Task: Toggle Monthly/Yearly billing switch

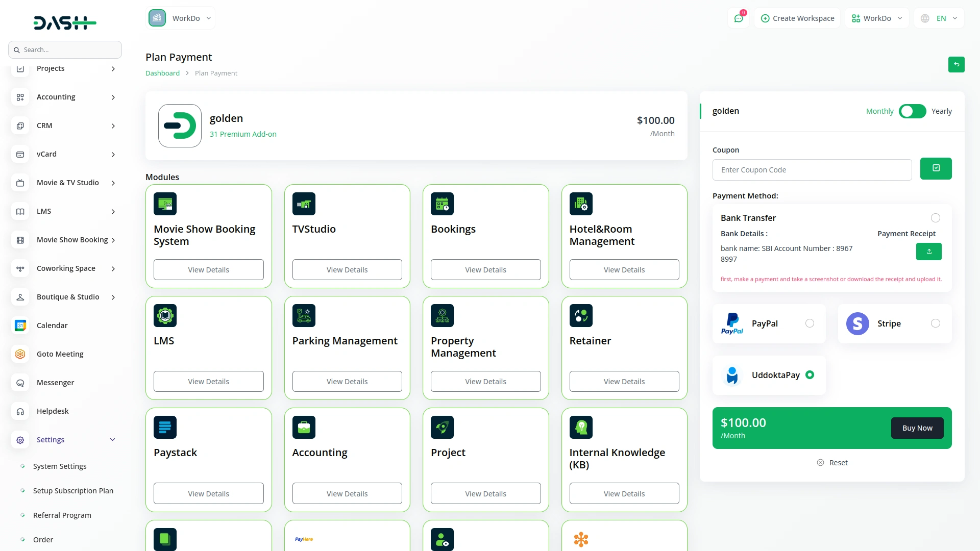Action: (912, 111)
